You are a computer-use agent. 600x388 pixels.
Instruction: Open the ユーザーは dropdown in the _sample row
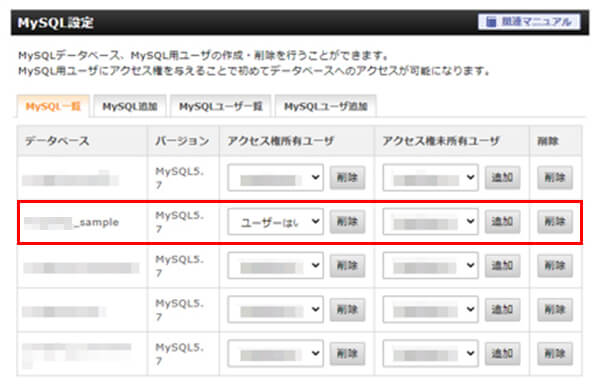coord(276,222)
